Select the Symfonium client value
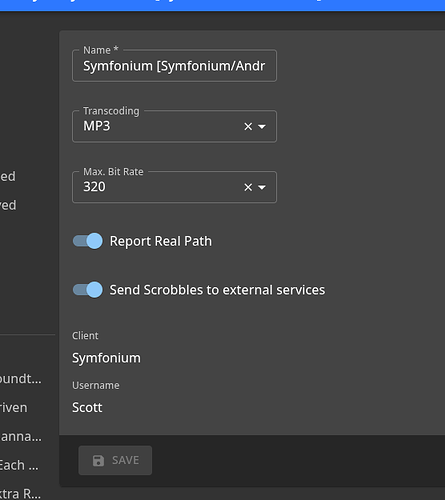Image resolution: width=445 pixels, height=500 pixels. 106,358
